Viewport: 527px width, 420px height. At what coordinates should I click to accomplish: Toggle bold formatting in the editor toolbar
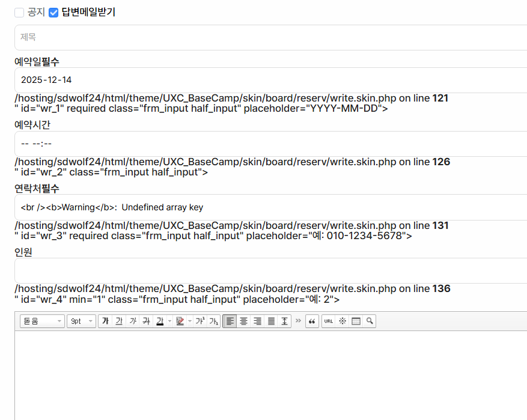click(106, 321)
